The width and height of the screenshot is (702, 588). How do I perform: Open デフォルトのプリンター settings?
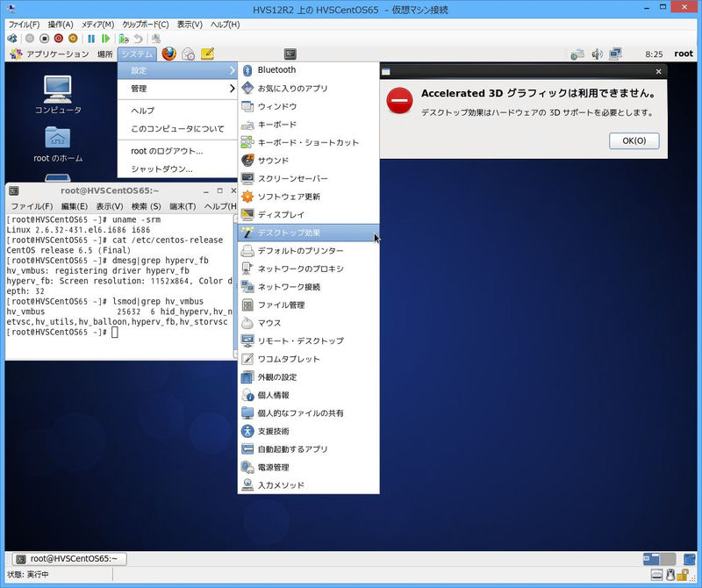[x=309, y=251]
